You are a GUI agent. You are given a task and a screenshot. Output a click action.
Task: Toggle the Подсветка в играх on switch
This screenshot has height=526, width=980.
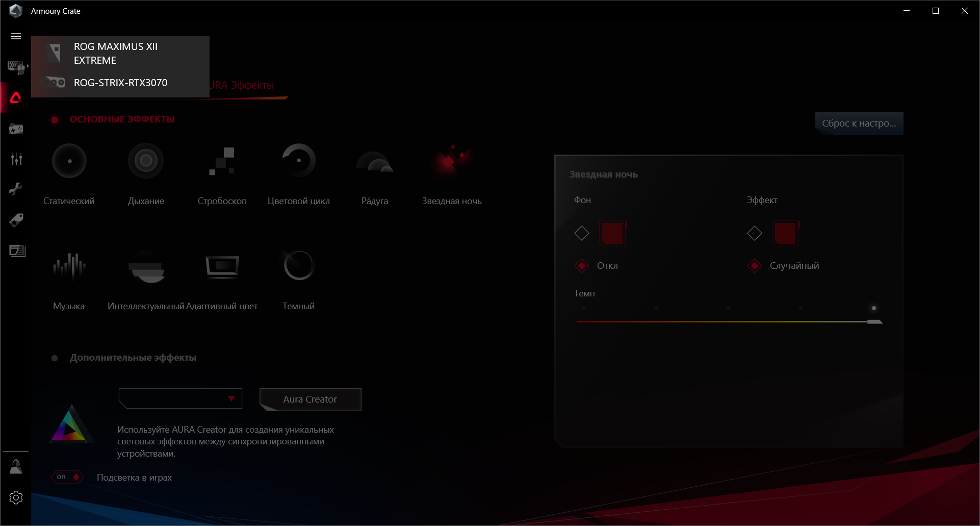pos(67,477)
